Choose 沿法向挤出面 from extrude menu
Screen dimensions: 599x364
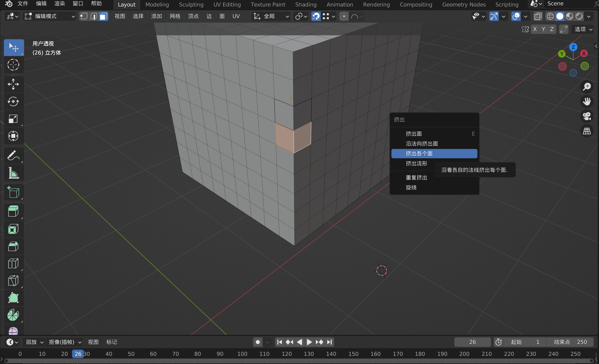tap(434, 144)
